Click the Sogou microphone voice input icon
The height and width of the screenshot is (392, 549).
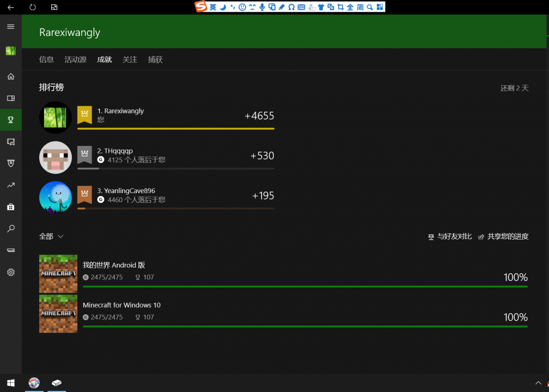262,7
